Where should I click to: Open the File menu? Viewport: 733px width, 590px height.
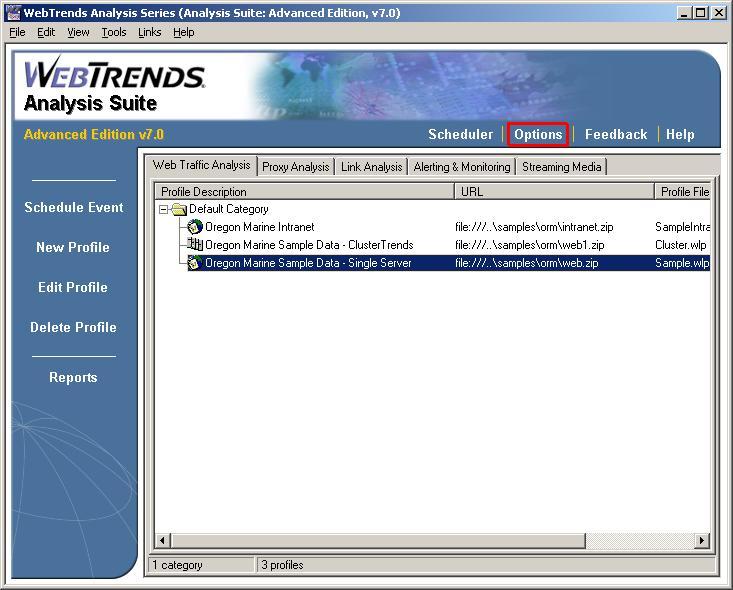click(x=17, y=32)
